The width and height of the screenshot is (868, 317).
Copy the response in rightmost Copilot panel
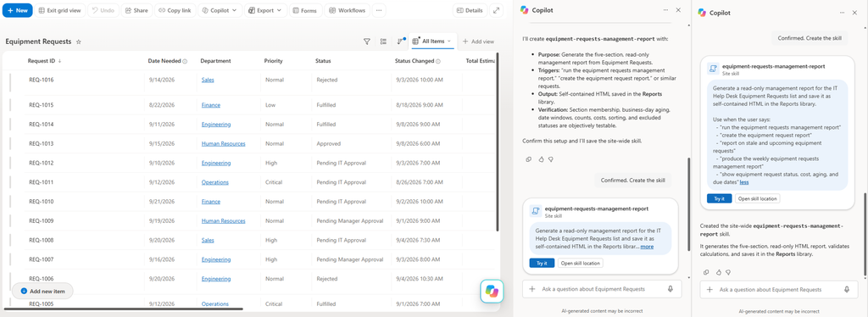tap(706, 272)
